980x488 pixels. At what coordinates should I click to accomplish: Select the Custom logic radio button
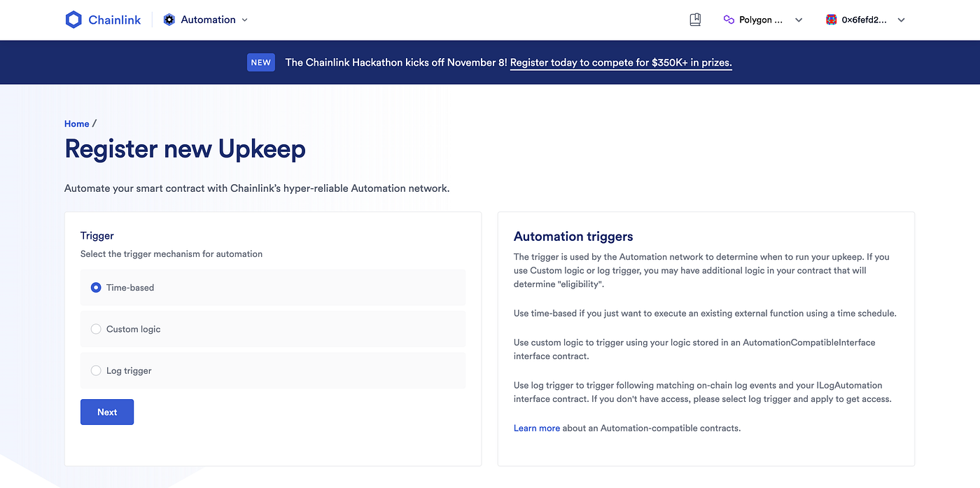click(96, 329)
